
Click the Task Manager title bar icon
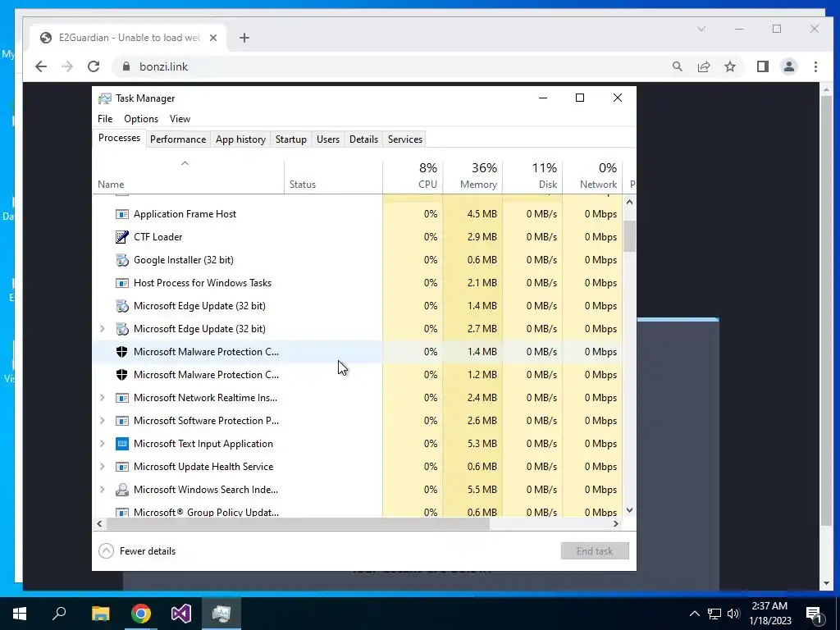[x=105, y=98]
